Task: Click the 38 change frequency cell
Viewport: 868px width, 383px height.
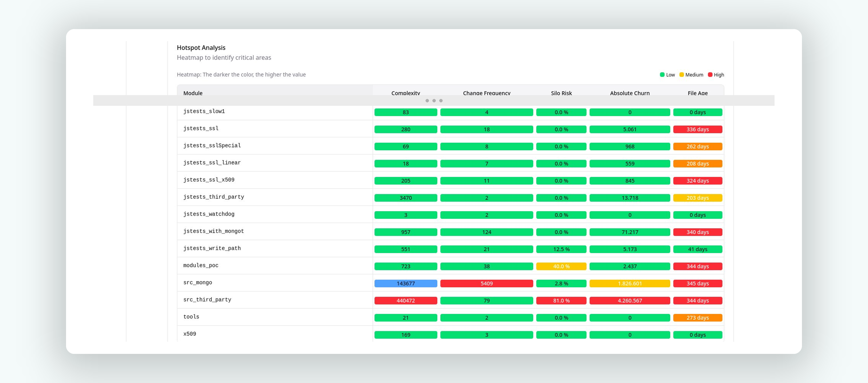Action: tap(486, 266)
